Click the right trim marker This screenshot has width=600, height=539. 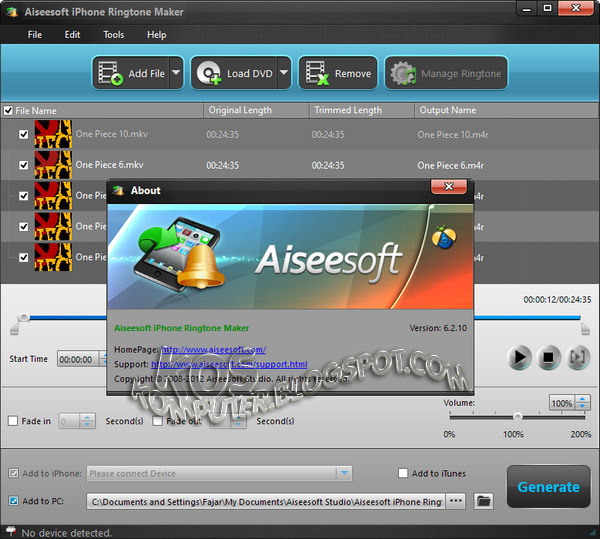coord(585,329)
